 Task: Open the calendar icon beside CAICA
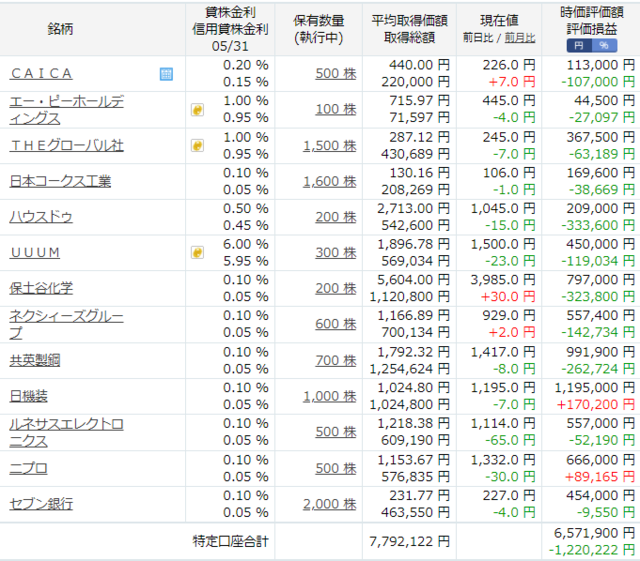click(x=166, y=74)
